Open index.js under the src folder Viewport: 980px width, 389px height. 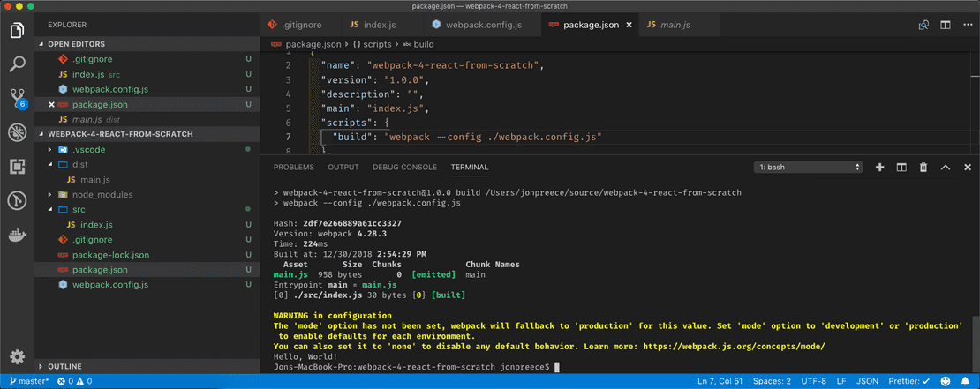(x=147, y=225)
